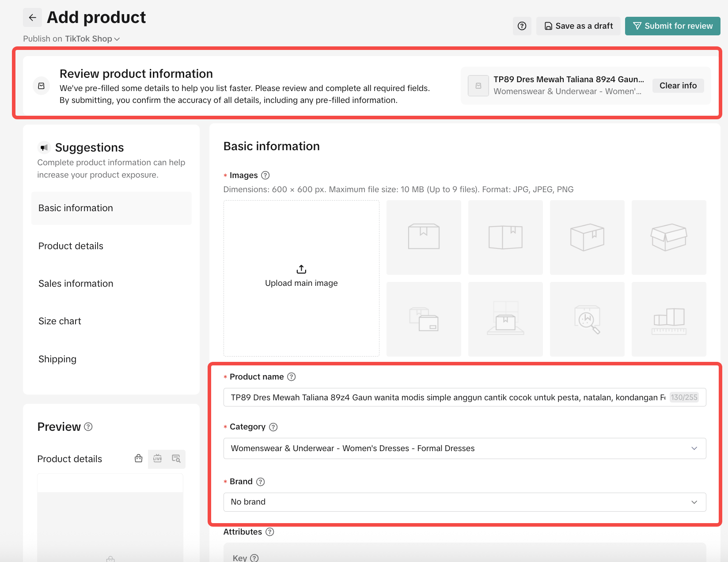Viewport: 728px width, 562px height.
Task: Click Save as a draft button
Action: 578,26
